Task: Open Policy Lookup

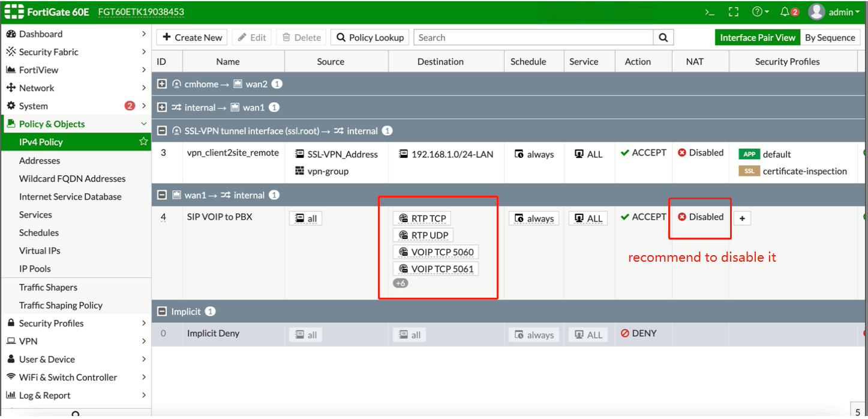Action: point(370,37)
